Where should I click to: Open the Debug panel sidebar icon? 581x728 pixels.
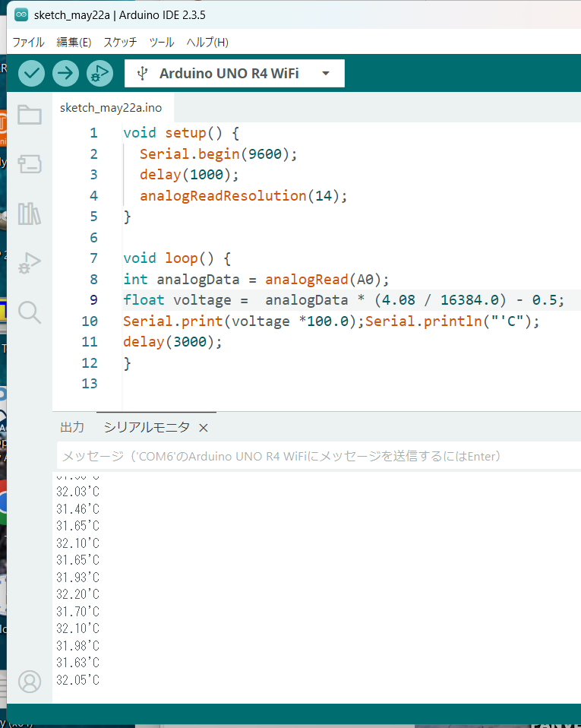30,263
